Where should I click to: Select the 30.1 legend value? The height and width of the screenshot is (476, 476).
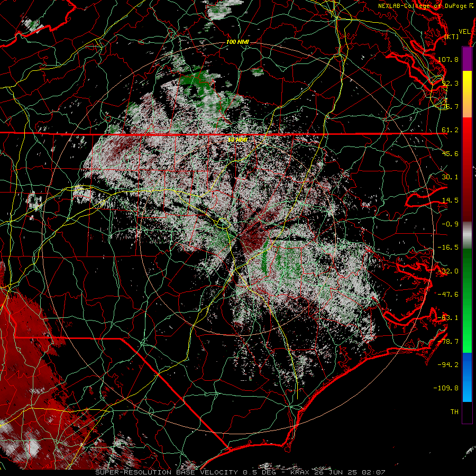click(450, 177)
